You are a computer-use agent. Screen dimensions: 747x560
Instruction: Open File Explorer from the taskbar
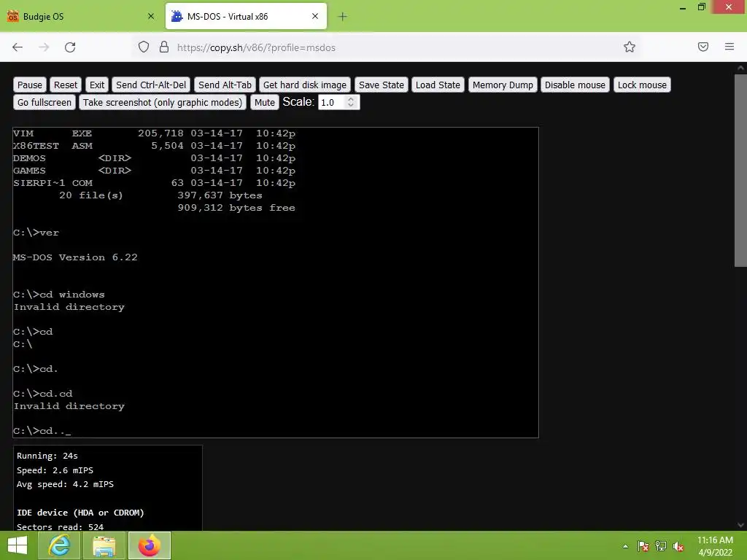coord(104,545)
